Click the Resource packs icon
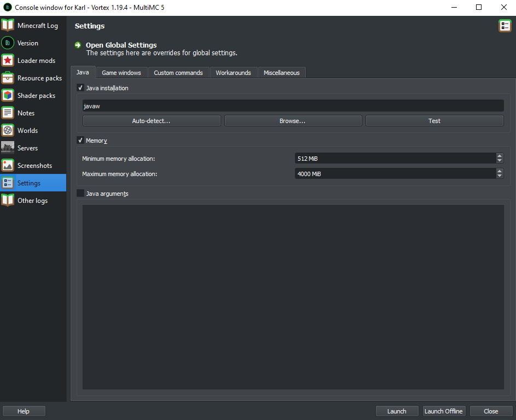The width and height of the screenshot is (516, 420). (x=8, y=78)
